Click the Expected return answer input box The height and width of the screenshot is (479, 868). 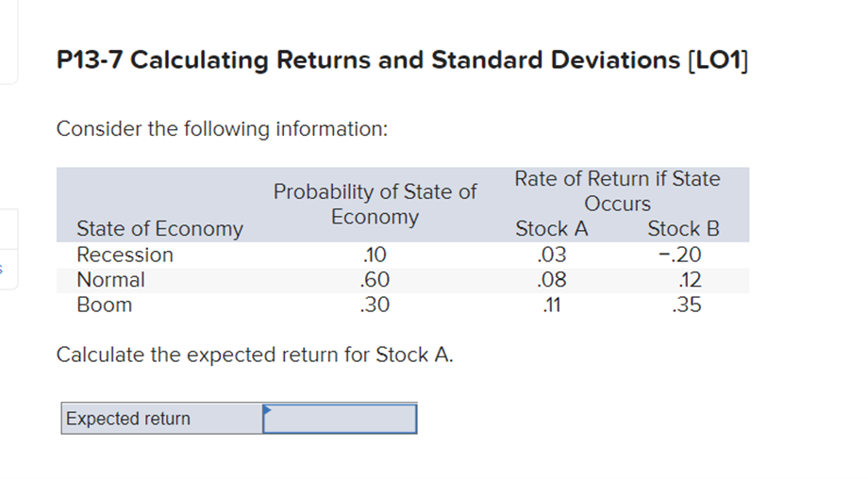340,419
